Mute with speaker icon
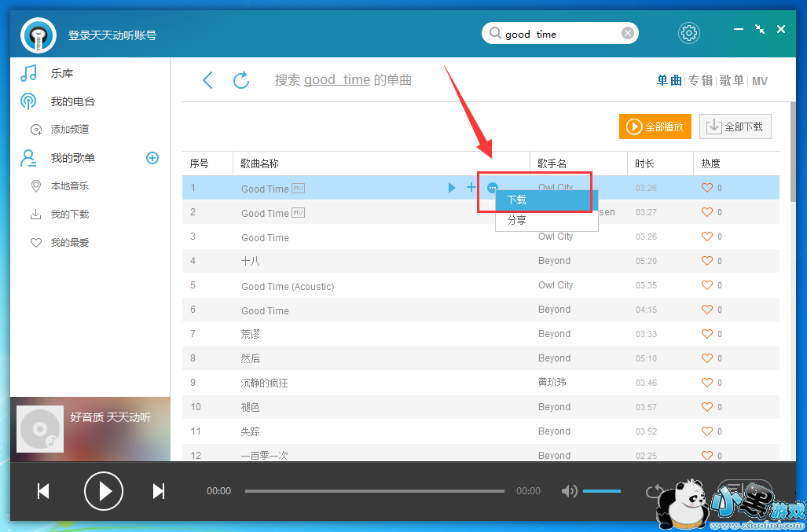 coord(569,491)
